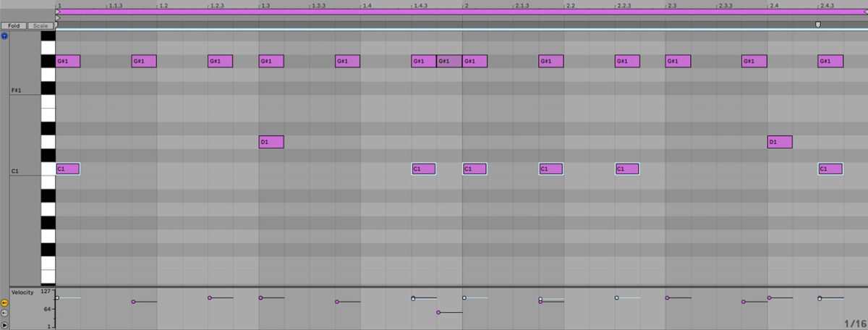Click the loop start marker triangle
Screen dimensions: 868x330
[58, 12]
